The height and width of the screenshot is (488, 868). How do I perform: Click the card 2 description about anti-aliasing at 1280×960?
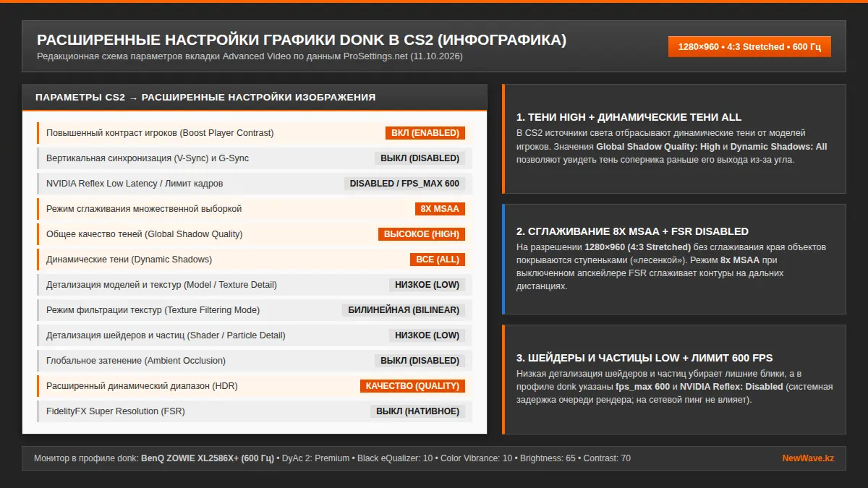point(671,267)
